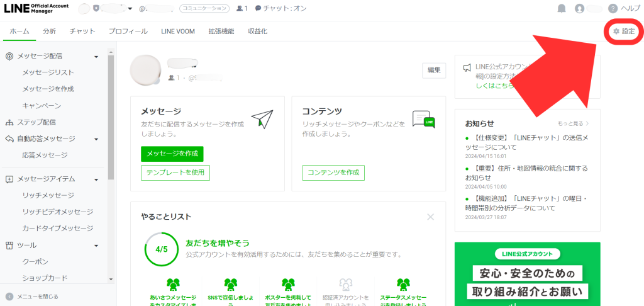
Task: Select クーポン in sidebar
Action: pos(35,262)
